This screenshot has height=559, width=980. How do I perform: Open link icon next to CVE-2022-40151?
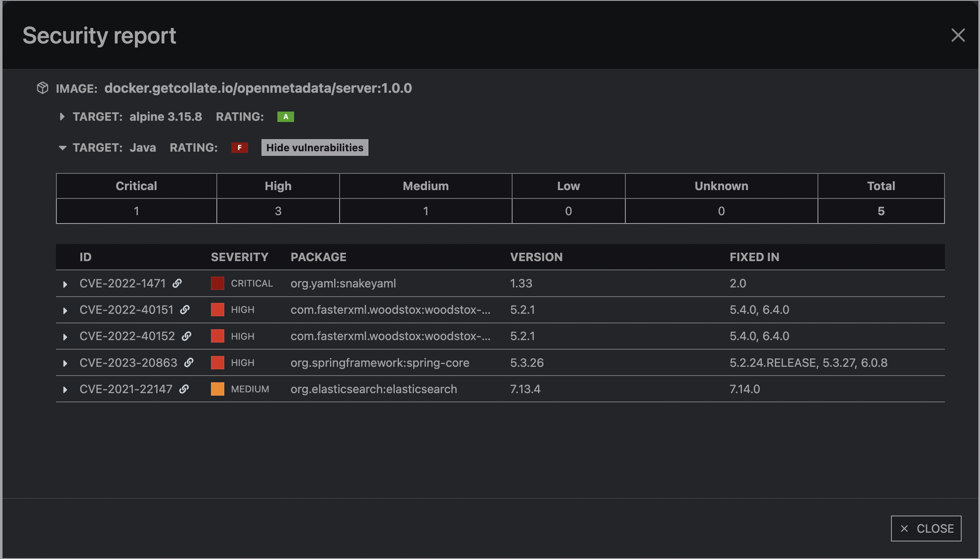pyautogui.click(x=185, y=310)
